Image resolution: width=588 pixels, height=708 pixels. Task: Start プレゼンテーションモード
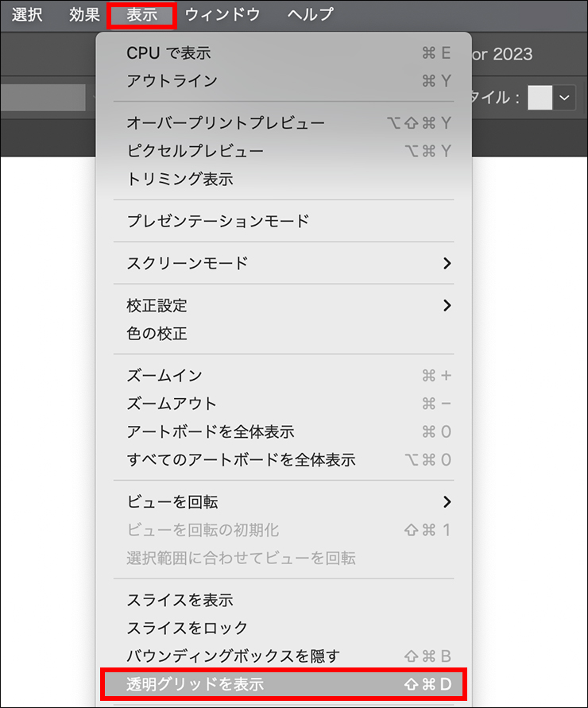click(x=218, y=221)
